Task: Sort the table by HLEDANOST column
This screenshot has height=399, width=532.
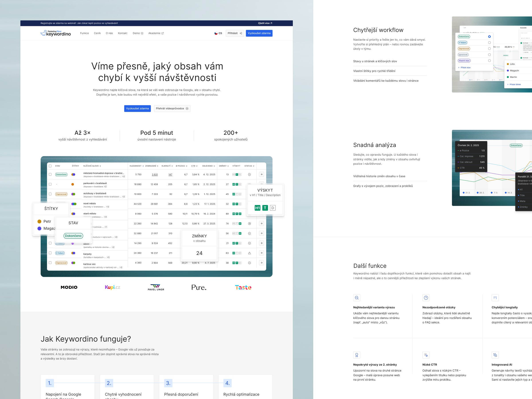Action: click(137, 166)
